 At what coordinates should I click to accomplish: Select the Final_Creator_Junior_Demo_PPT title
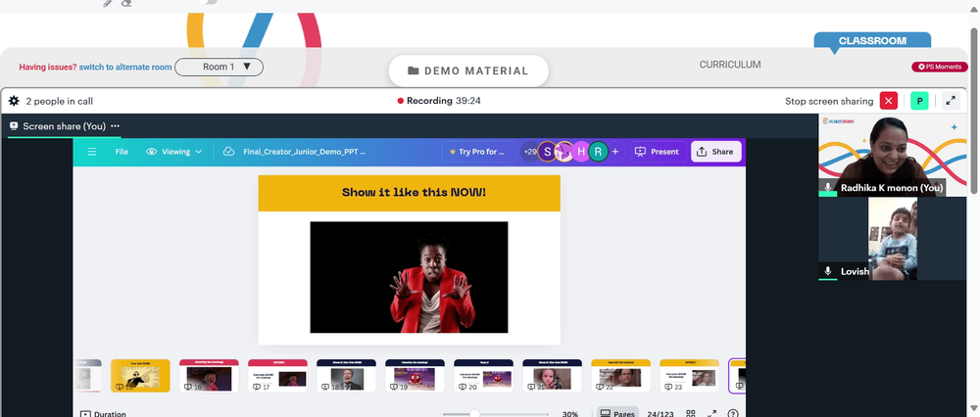(305, 152)
